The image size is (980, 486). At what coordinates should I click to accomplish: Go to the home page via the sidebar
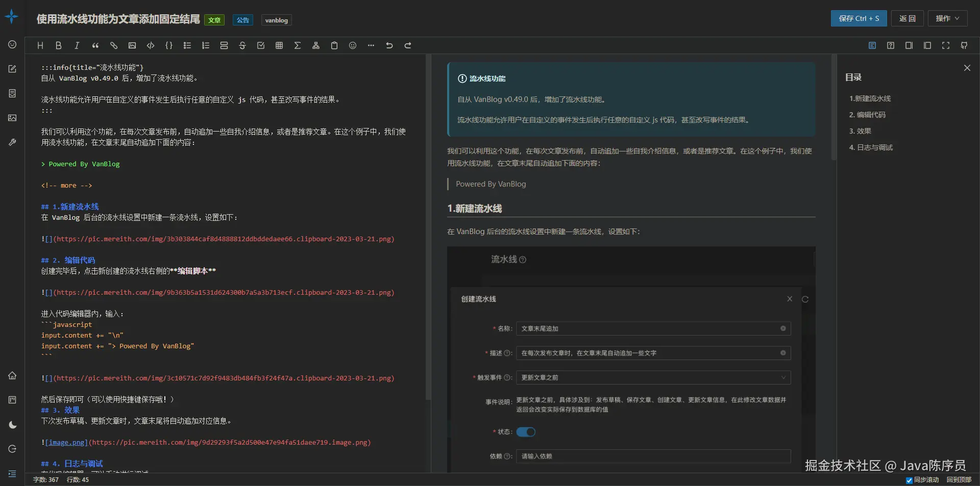click(x=12, y=375)
